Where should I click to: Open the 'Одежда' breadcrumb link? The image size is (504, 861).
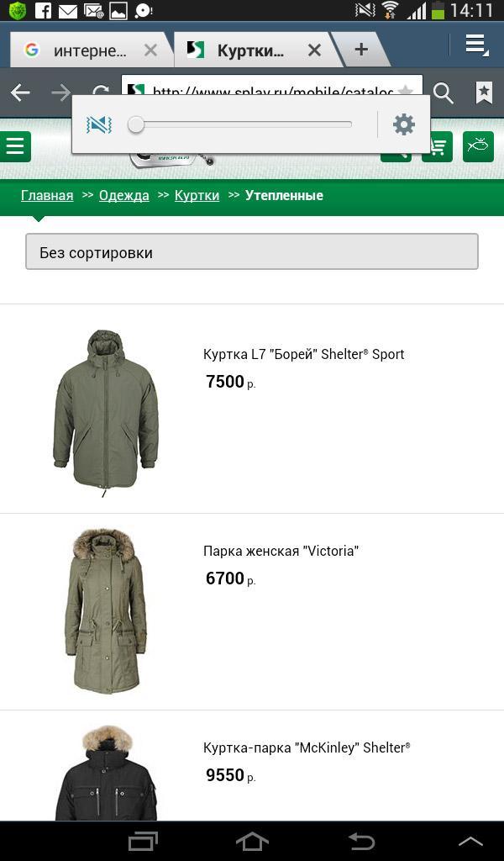pos(124,195)
